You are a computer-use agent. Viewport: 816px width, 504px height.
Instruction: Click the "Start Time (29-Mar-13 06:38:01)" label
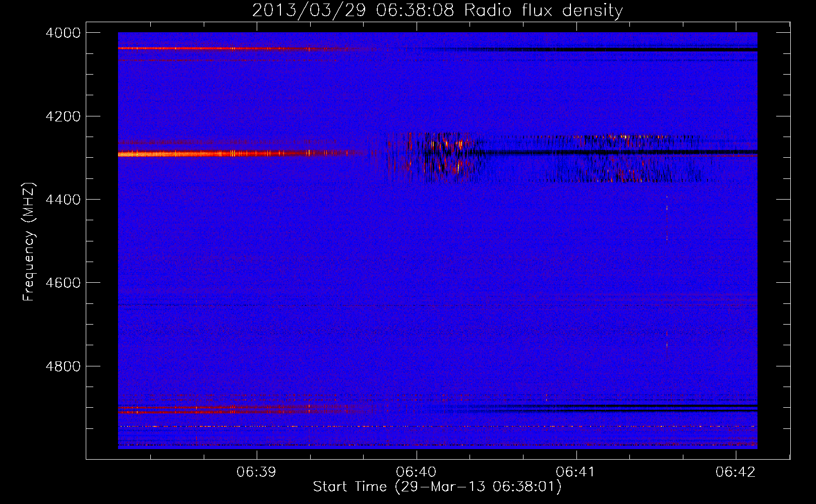[x=437, y=487]
